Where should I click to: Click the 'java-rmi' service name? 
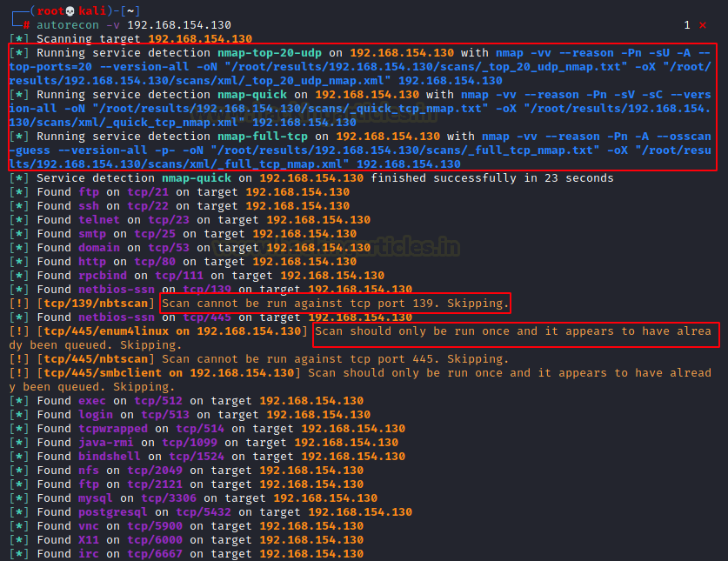pos(106,443)
